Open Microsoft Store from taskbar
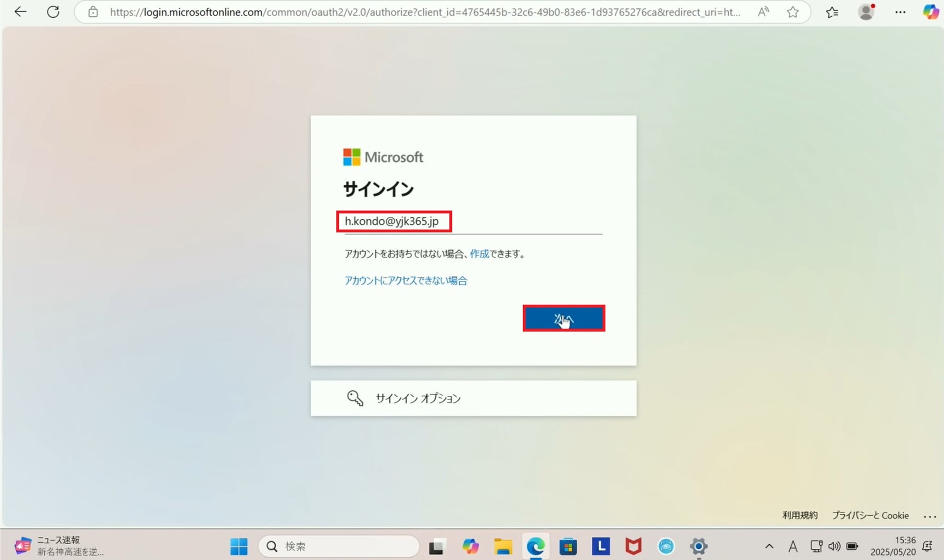 [x=568, y=546]
